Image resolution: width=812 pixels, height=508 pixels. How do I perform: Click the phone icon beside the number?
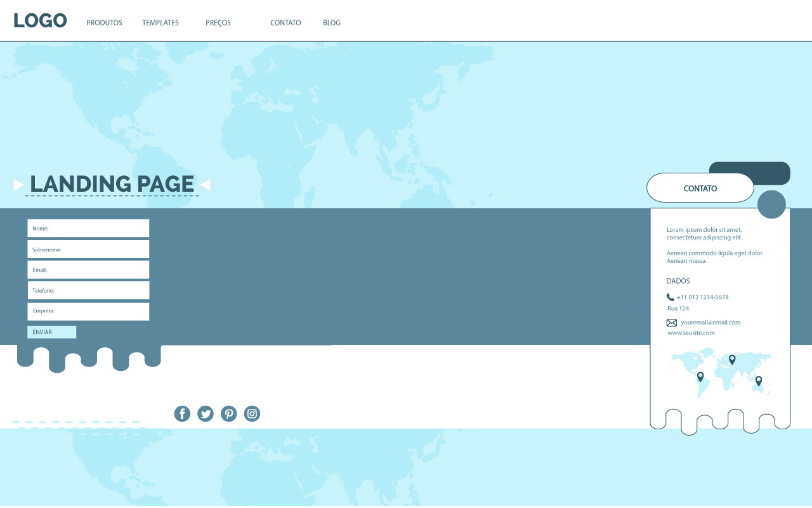[671, 297]
